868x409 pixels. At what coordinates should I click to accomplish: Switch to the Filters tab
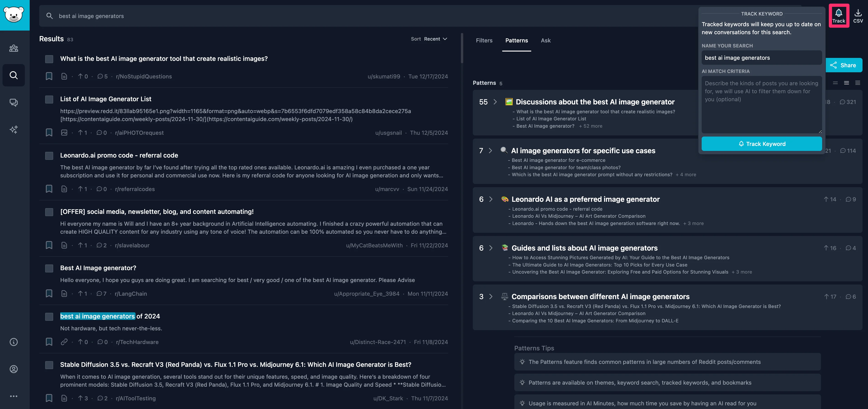[484, 40]
